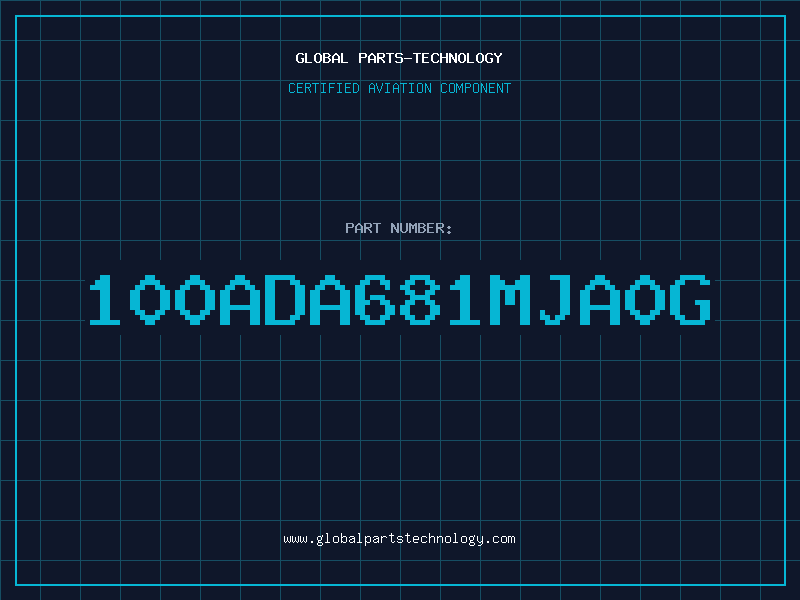Click the word COMPONENT in the subtitle

475,88
